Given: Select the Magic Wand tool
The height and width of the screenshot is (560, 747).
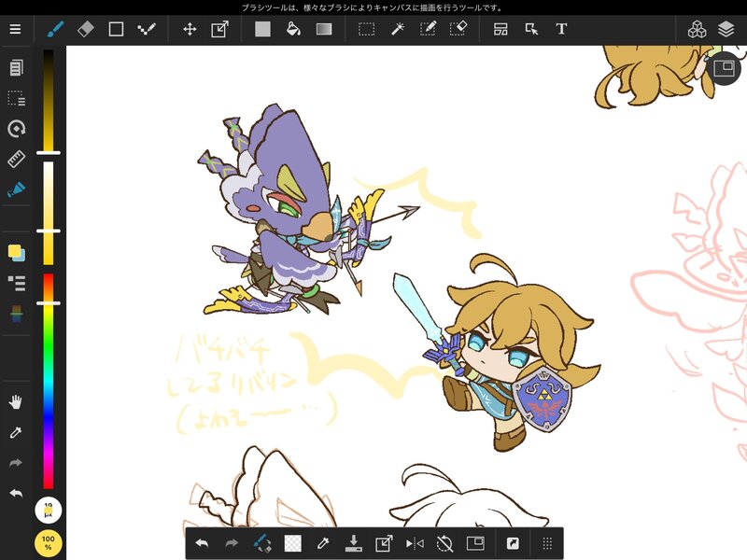Looking at the screenshot, I should [x=398, y=29].
